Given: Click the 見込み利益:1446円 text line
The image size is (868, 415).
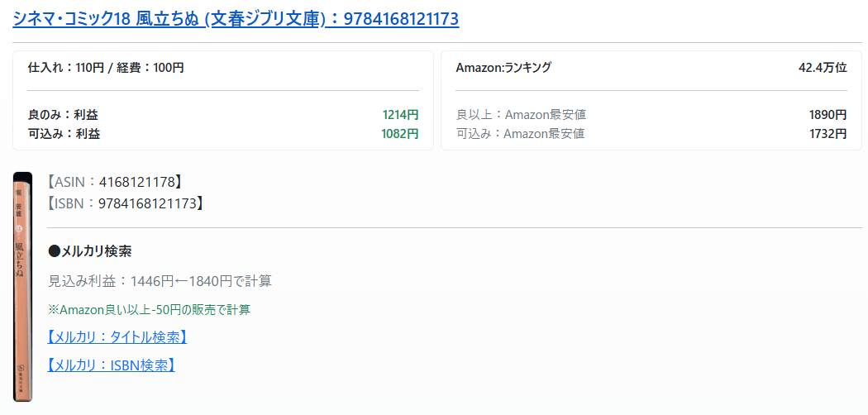Looking at the screenshot, I should pos(160,281).
